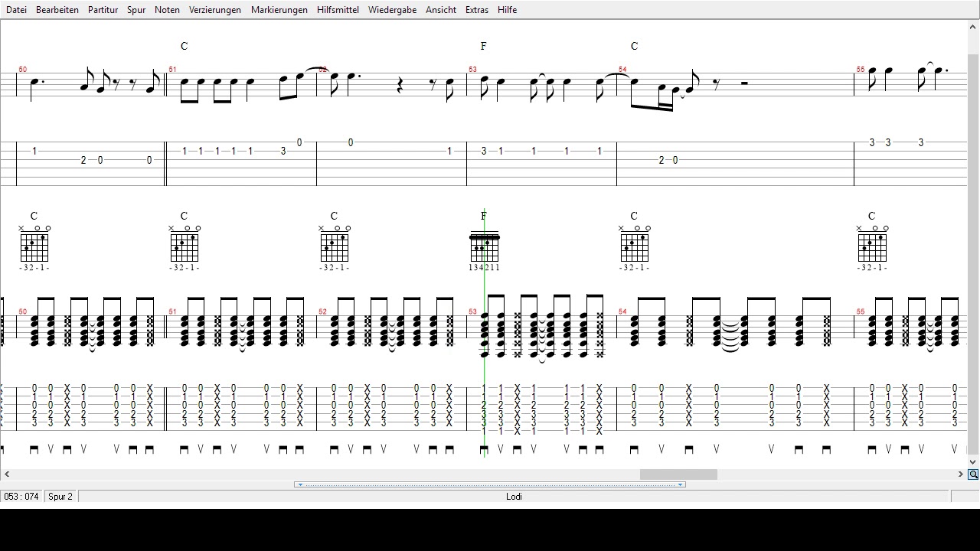Click the F chord fingering label "134211"
The height and width of the screenshot is (551, 980).
[x=484, y=268]
